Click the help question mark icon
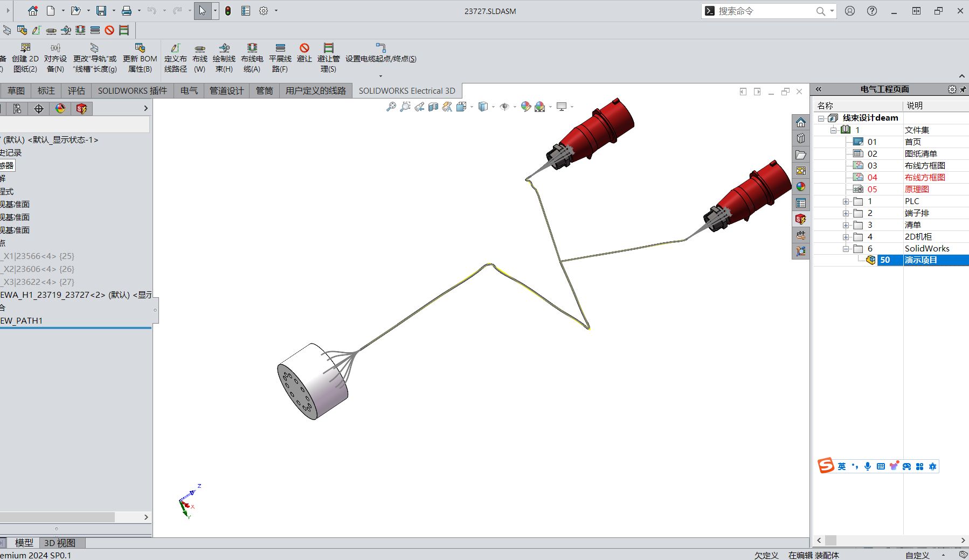The width and height of the screenshot is (969, 560). click(x=872, y=11)
